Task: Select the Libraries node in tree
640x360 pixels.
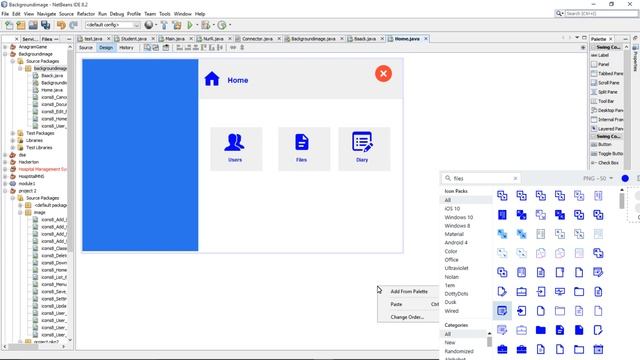Action: click(x=34, y=140)
